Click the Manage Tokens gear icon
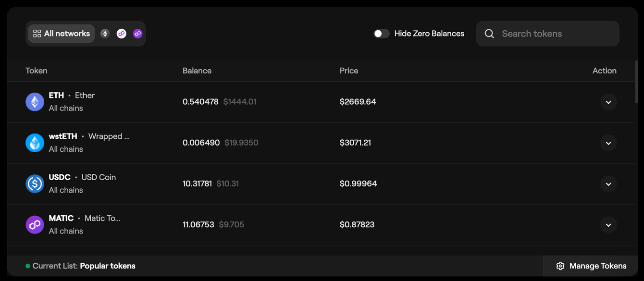Image resolution: width=644 pixels, height=281 pixels. [x=560, y=266]
